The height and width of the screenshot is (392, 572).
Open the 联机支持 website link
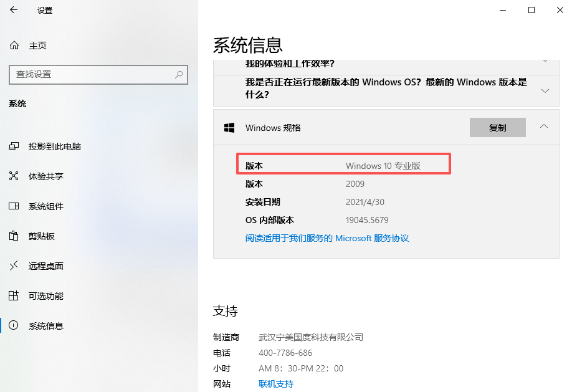point(276,384)
